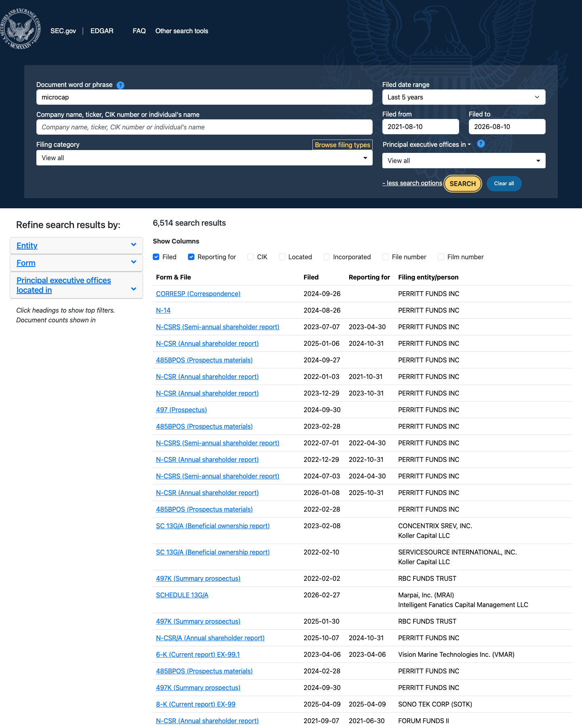Open EDGAR header link
The height and width of the screenshot is (728, 582).
coord(102,31)
